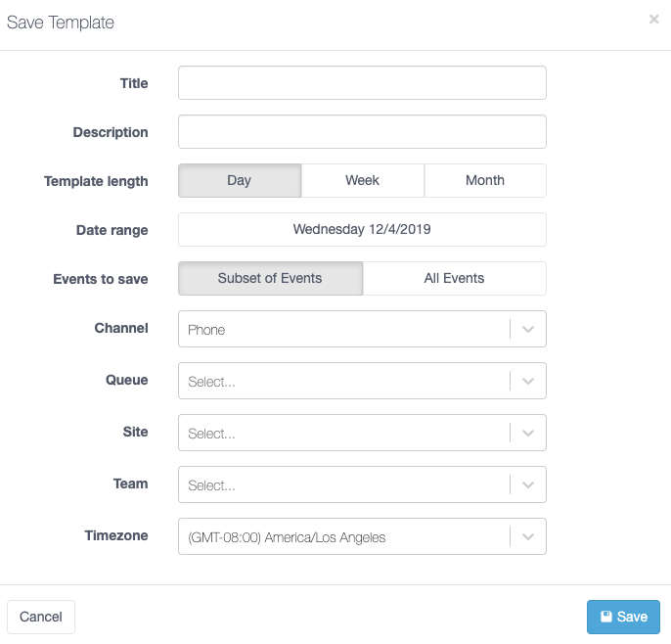Image resolution: width=671 pixels, height=644 pixels.
Task: Open the Queue dropdown chevron
Action: tap(528, 382)
